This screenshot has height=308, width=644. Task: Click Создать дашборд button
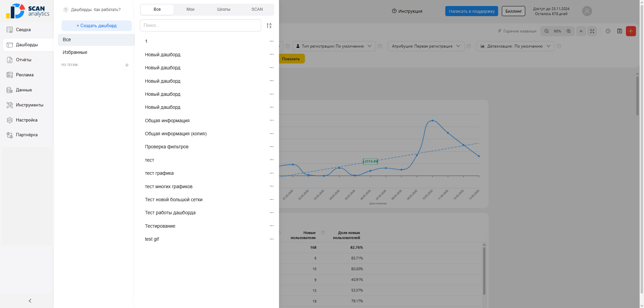(97, 26)
